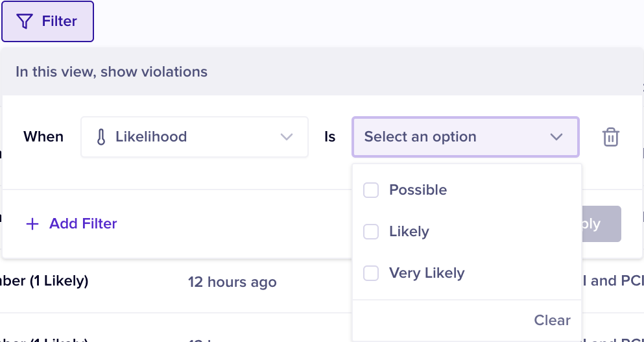Click the funnel icon on the Filter button
Screen dimensions: 644x342
[24, 21]
